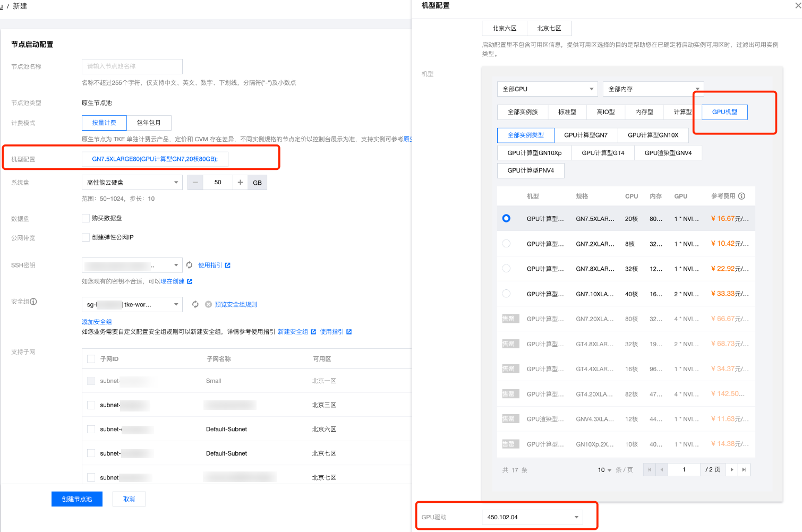Switch to 北京七区 availability zone
The width and height of the screenshot is (802, 532).
coord(549,28)
